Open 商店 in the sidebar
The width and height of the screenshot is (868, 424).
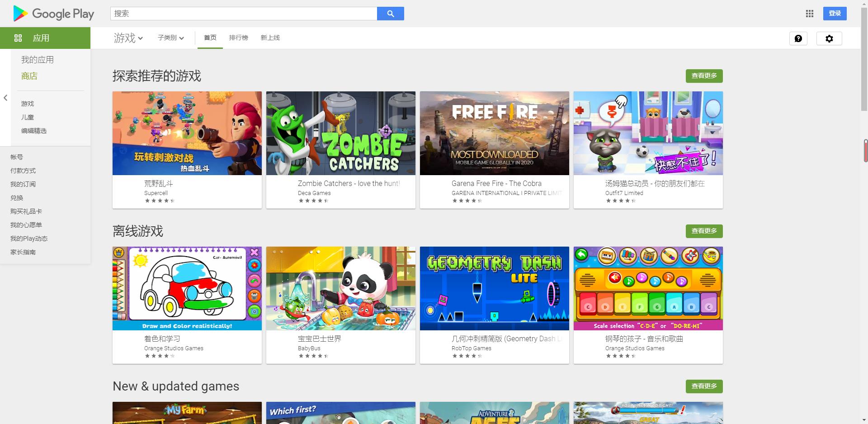tap(29, 76)
